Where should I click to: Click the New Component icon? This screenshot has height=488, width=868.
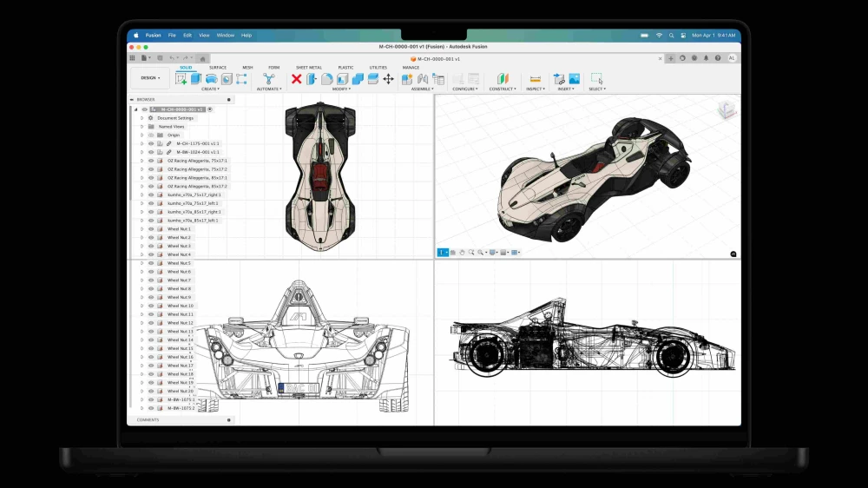pyautogui.click(x=407, y=79)
